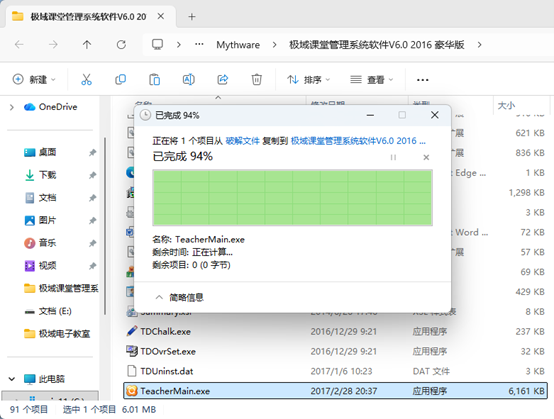Refresh the current folder
The width and height of the screenshot is (554, 419).
[x=121, y=45]
